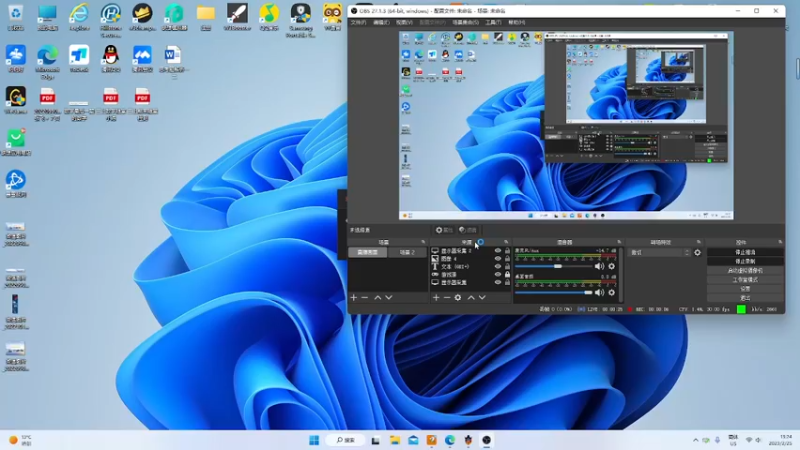Screen dimensions: 800x450
Task: Select the Microsoft Edge desktop icon
Action: point(47,61)
